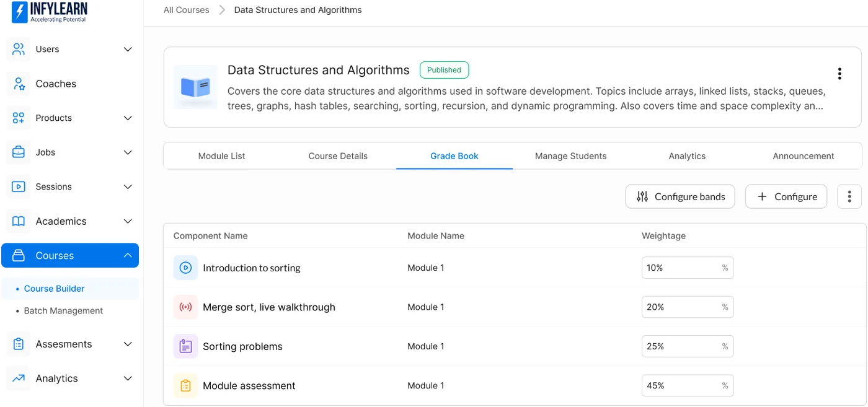Open the Course Details tab
Screen dimensions: 868x407
point(338,156)
